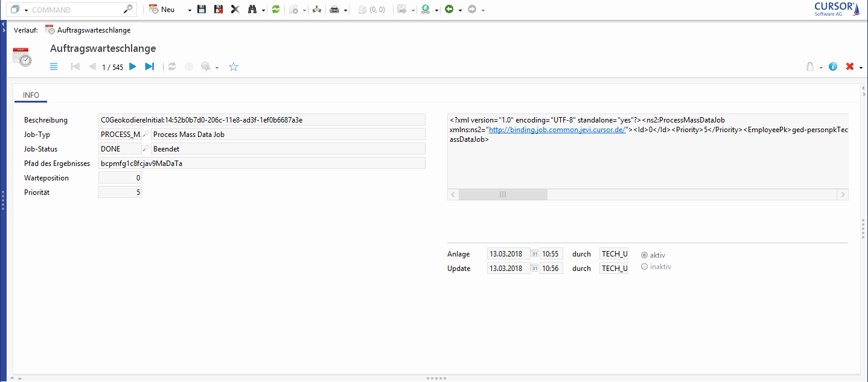Jump to the last record

click(149, 67)
